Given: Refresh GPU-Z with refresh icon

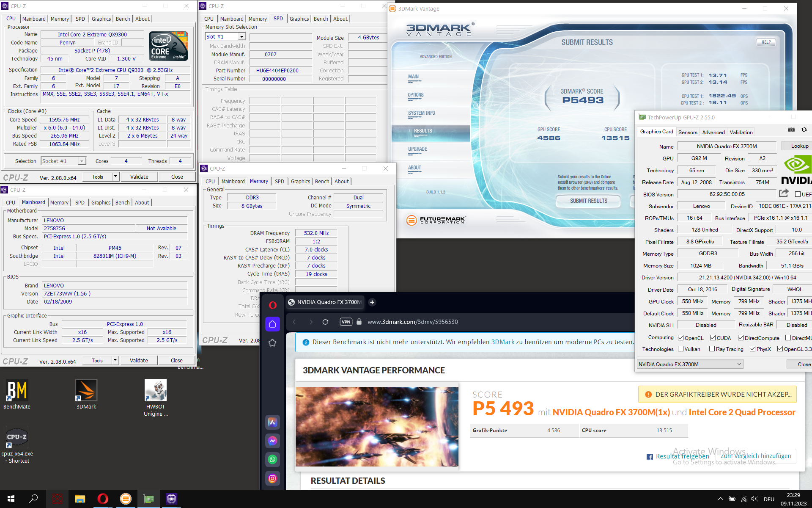Looking at the screenshot, I should (x=804, y=130).
